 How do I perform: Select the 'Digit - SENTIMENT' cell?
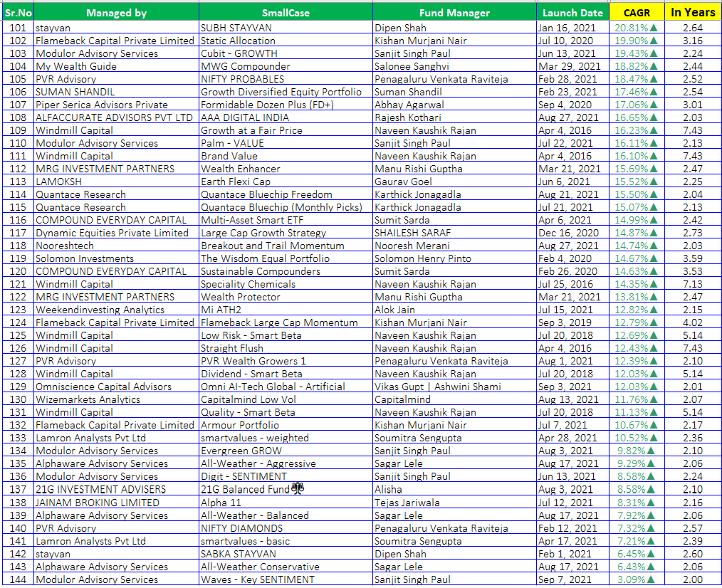point(286,476)
